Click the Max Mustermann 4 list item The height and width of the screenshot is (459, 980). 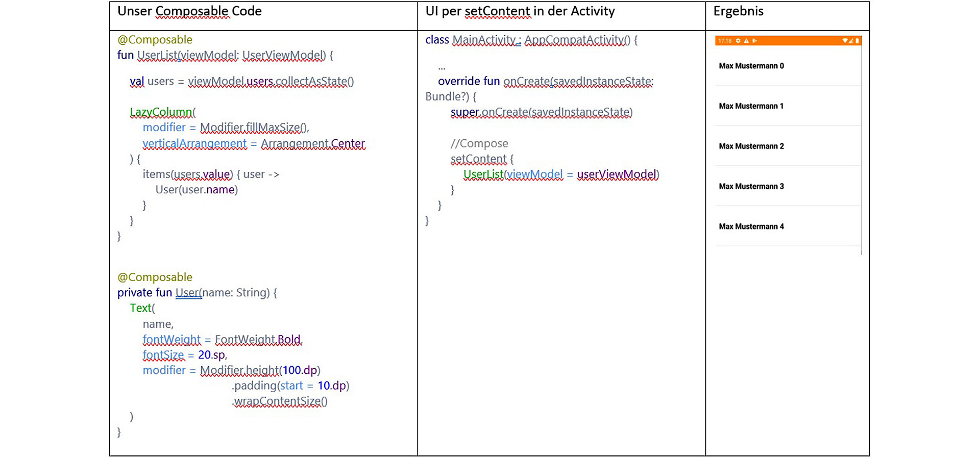pos(751,226)
